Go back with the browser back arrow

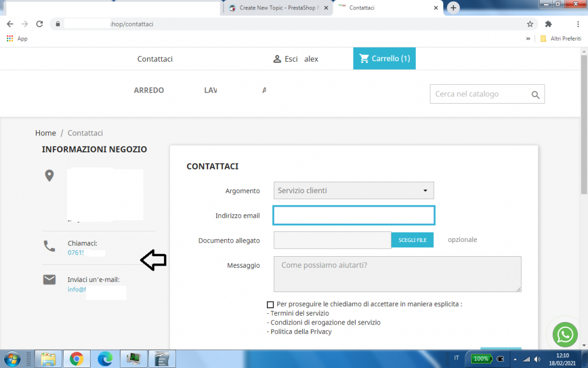coord(10,24)
